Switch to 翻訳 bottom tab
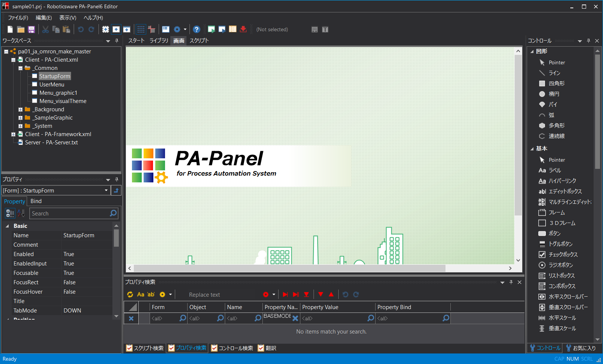Viewport: 603px width, 364px height. (267, 348)
